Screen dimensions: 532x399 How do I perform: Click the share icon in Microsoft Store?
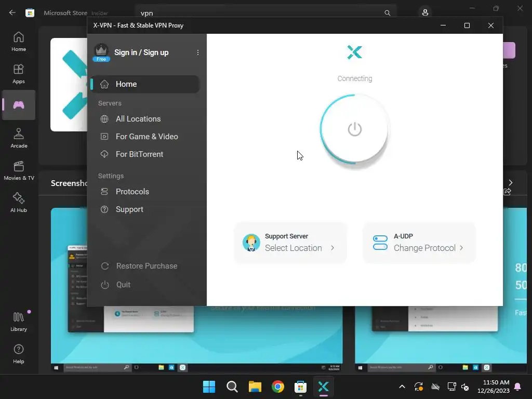coord(508,192)
